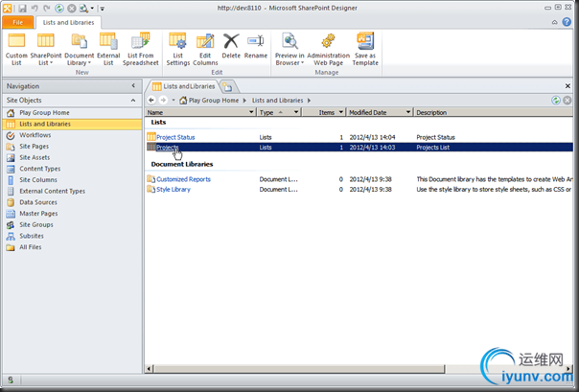Refresh the list view with green icon
The height and width of the screenshot is (392, 579).
pyautogui.click(x=556, y=100)
